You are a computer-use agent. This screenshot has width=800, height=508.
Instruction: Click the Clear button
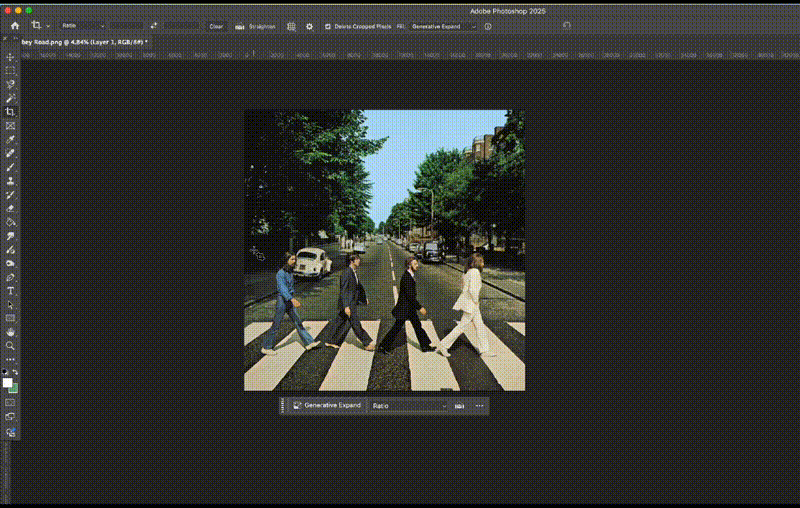pyautogui.click(x=216, y=26)
